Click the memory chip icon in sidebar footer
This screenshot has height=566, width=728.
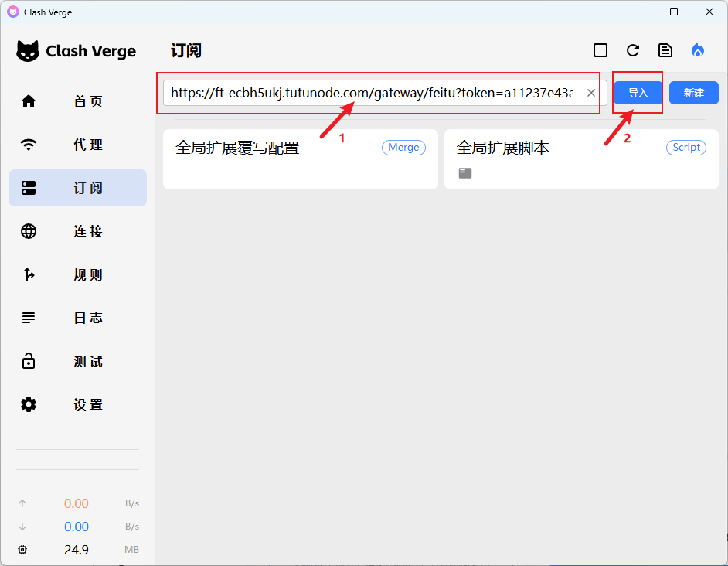pos(22,550)
